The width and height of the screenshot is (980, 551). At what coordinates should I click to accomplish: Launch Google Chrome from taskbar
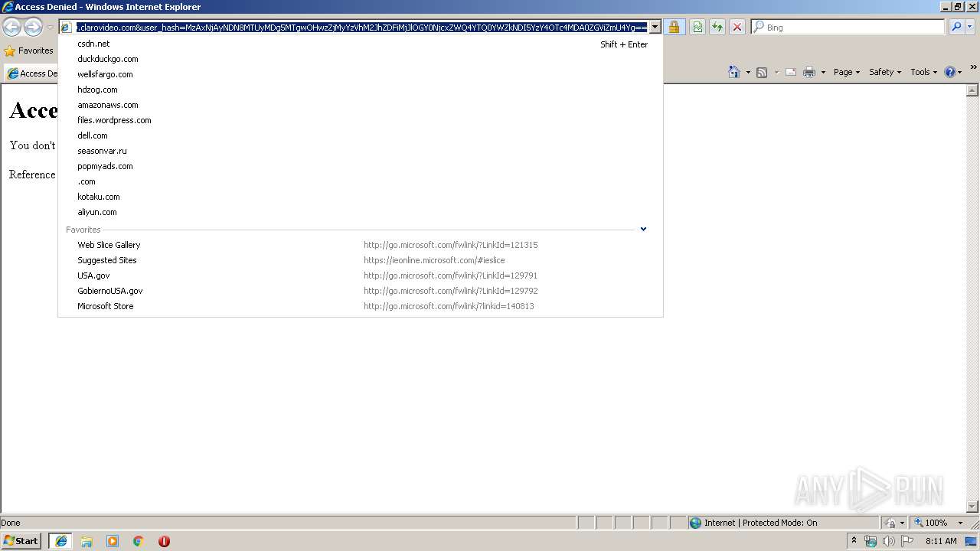[139, 541]
